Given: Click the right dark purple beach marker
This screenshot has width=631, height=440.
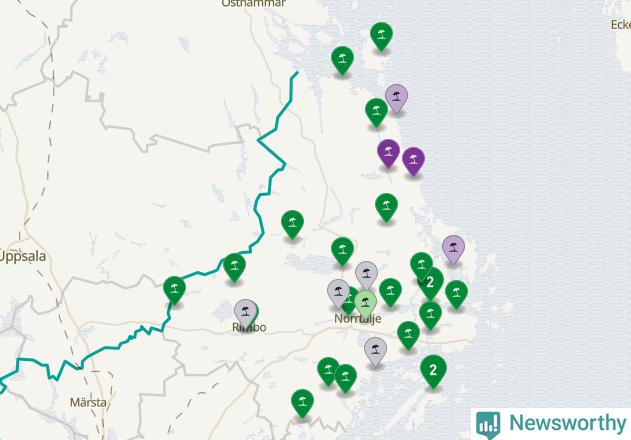Looking at the screenshot, I should 413,161.
